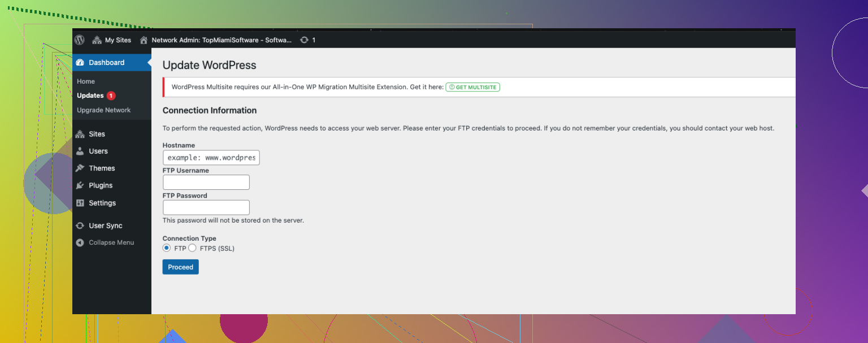The height and width of the screenshot is (343, 868).
Task: Open the Users menu
Action: pyautogui.click(x=112, y=151)
